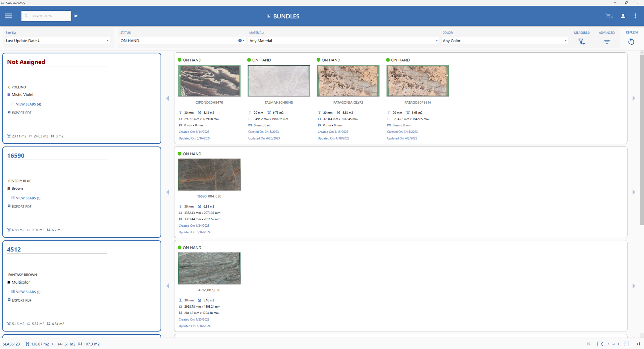
Task: Open the hamburger navigation menu
Action: tap(9, 16)
